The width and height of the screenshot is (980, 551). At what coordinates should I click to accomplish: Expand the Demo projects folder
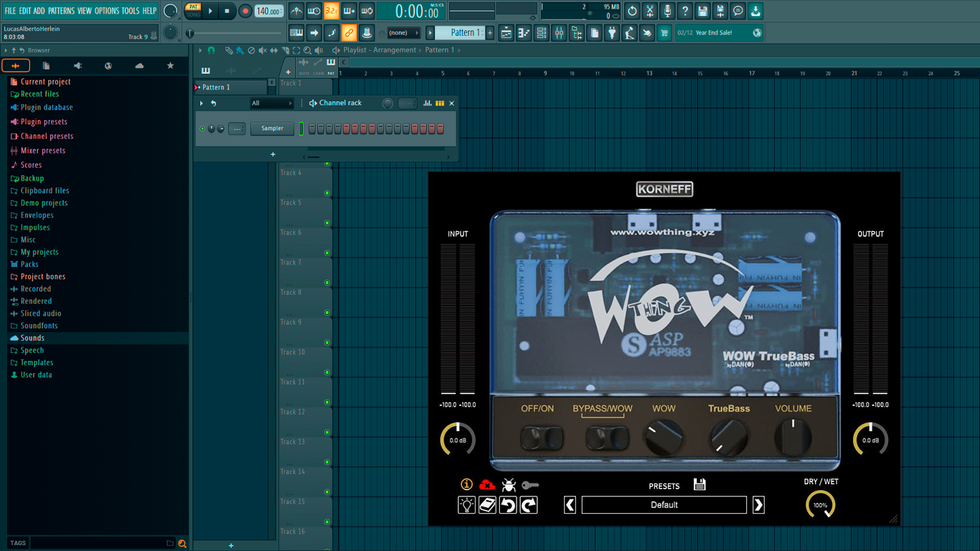tap(44, 203)
